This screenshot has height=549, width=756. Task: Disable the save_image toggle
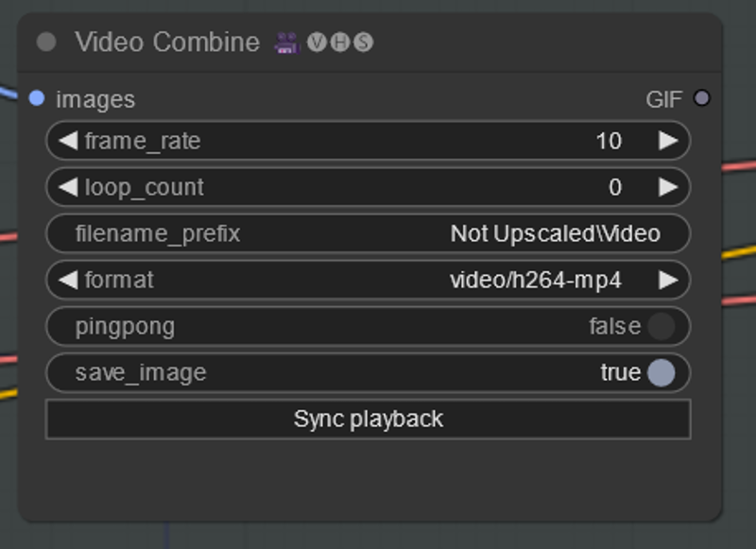[661, 372]
